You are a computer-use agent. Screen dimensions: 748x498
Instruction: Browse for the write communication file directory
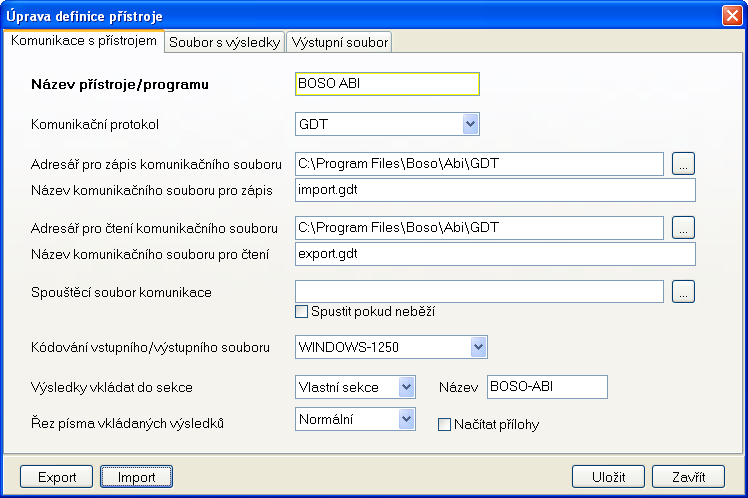(x=683, y=163)
